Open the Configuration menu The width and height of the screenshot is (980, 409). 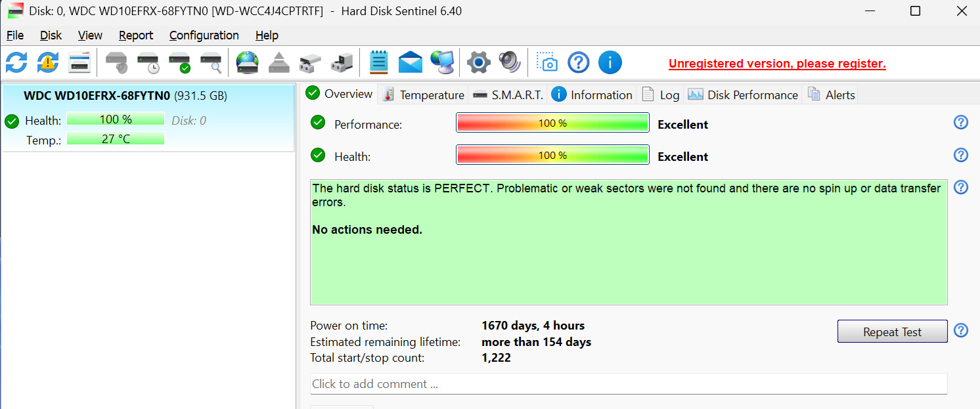[x=204, y=35]
